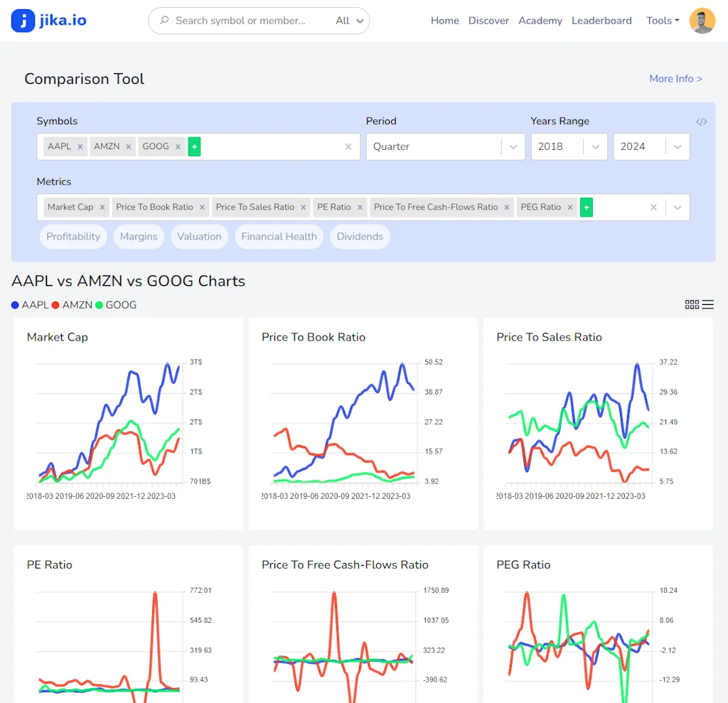Viewport: 728px width, 703px height.
Task: Toggle the Profitability metrics filter pill
Action: pyautogui.click(x=73, y=236)
